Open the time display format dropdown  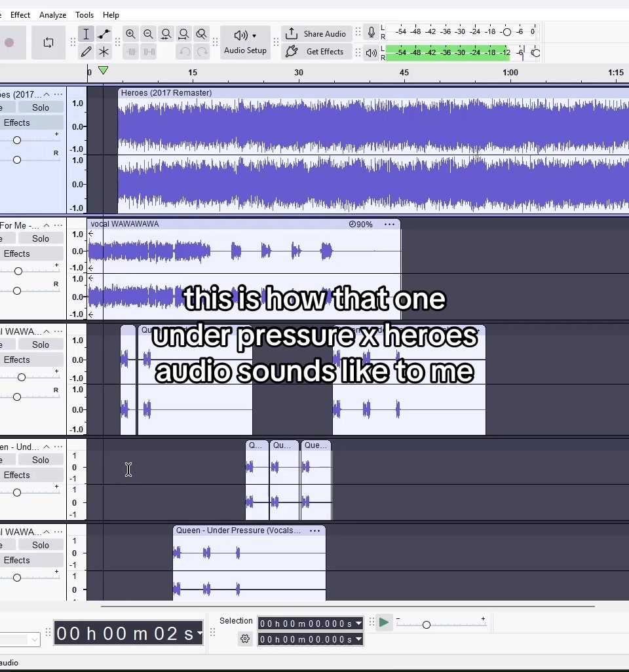pos(199,633)
